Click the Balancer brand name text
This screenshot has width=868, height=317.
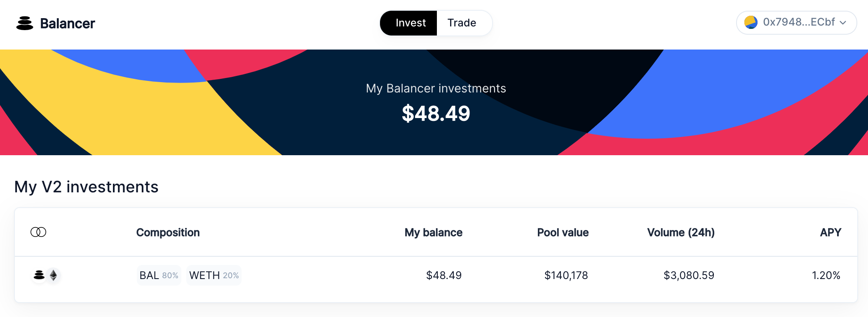pyautogui.click(x=68, y=24)
